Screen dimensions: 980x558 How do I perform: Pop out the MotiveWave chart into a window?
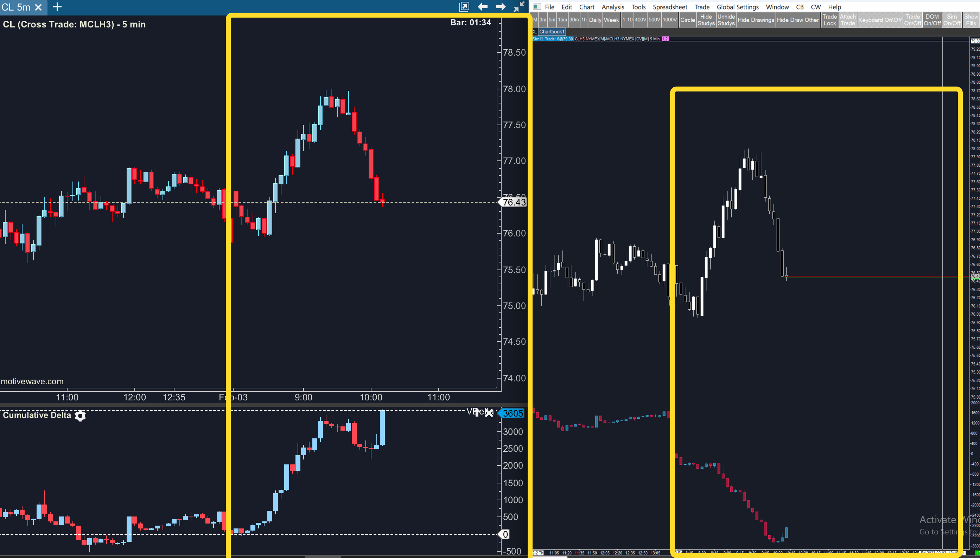464,7
